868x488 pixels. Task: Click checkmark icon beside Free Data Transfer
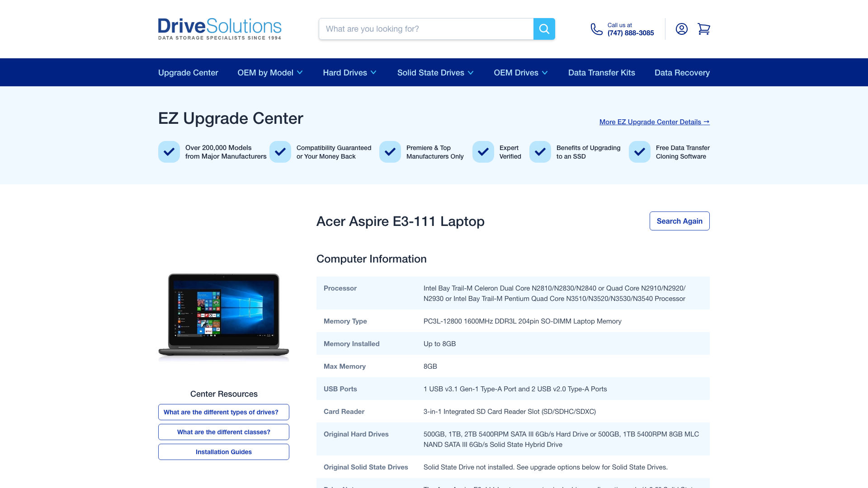(x=640, y=152)
